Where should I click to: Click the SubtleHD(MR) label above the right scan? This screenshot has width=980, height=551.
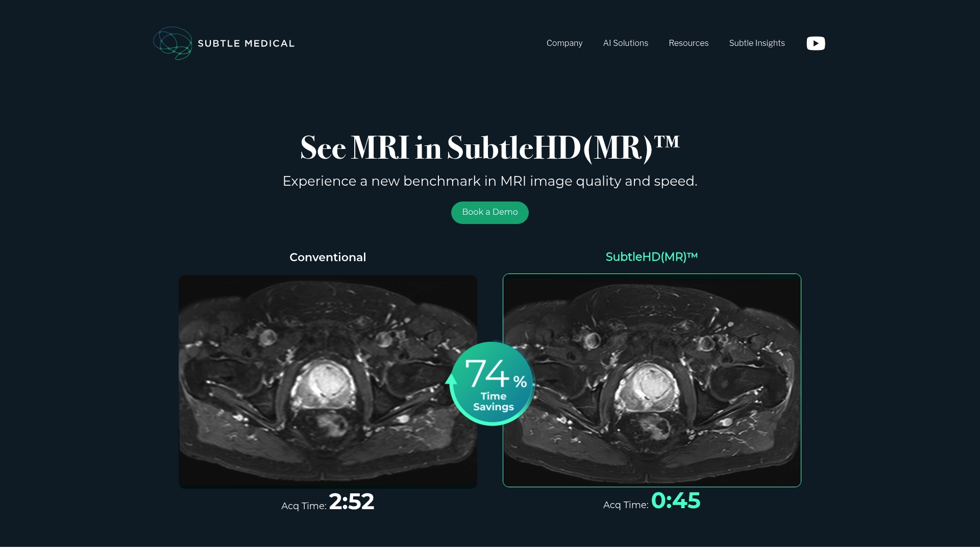[651, 257]
